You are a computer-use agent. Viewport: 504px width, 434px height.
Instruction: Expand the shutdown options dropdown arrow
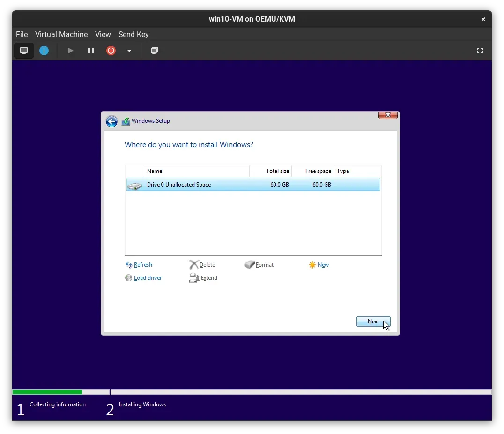click(129, 51)
